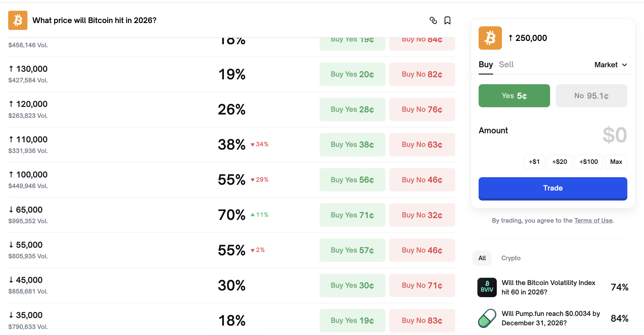Select the BVIV Volatility Index market icon

pyautogui.click(x=486, y=287)
